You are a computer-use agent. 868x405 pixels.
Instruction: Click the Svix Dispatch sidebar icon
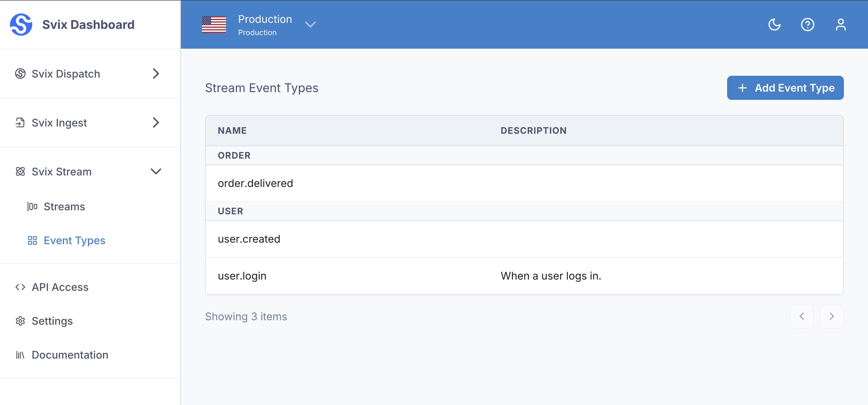(20, 74)
